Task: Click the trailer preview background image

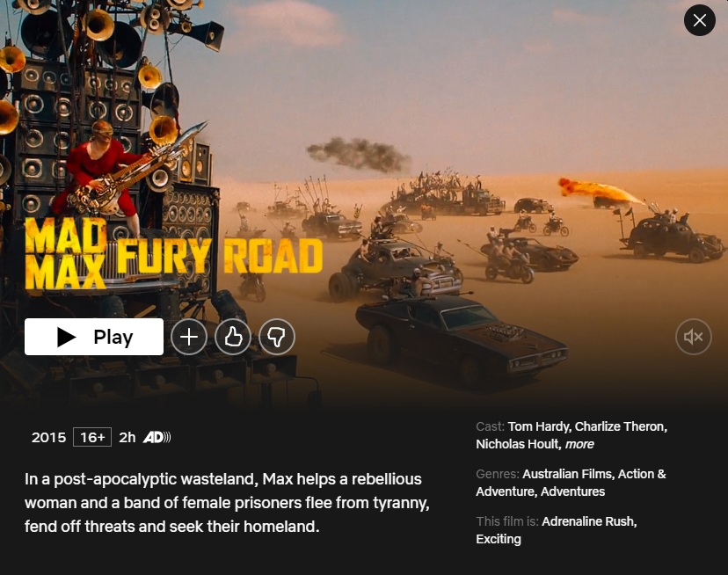Action: click(x=464, y=116)
